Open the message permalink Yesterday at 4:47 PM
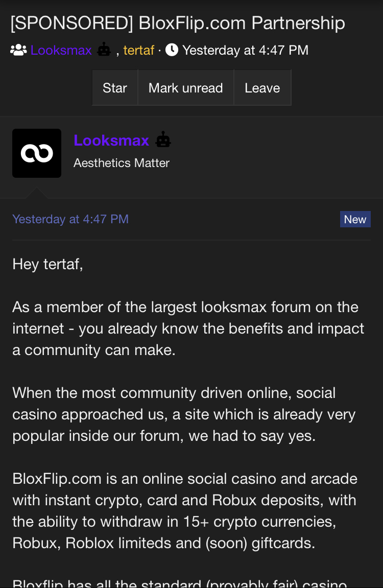 [x=70, y=219]
